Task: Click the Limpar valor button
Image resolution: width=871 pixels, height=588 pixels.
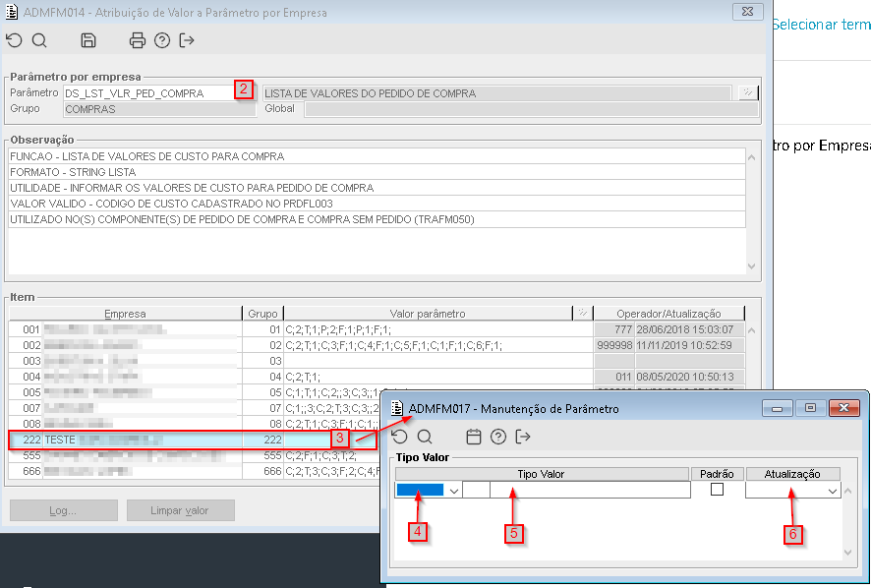Action: point(180,510)
